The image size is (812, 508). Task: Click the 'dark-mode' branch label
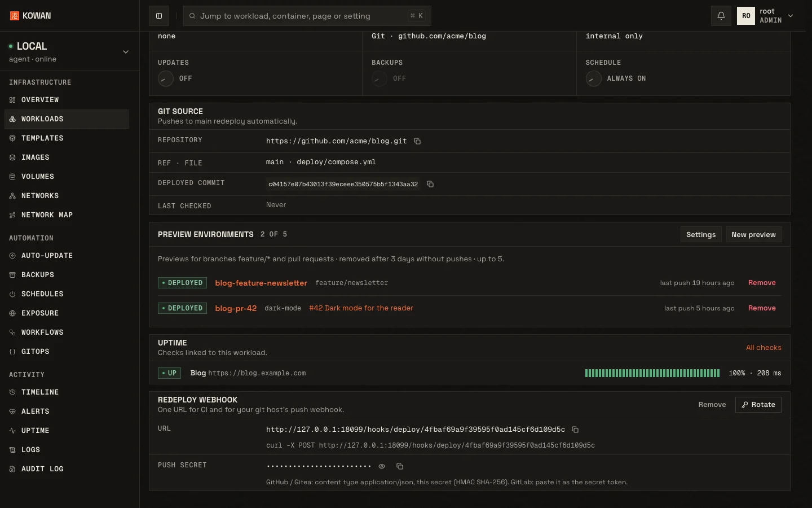pos(283,308)
